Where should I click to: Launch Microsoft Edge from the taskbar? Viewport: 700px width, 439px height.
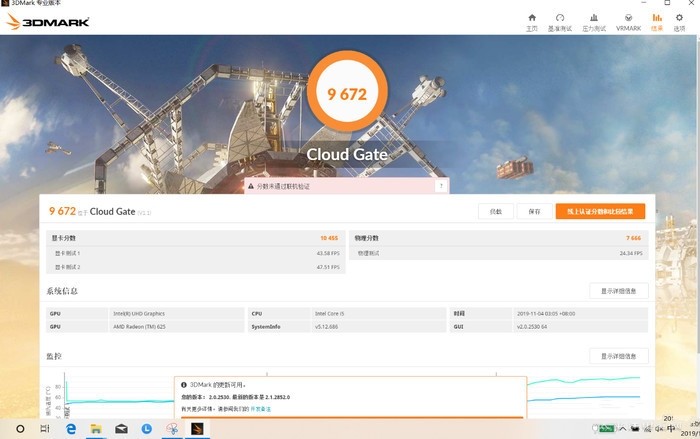point(71,429)
